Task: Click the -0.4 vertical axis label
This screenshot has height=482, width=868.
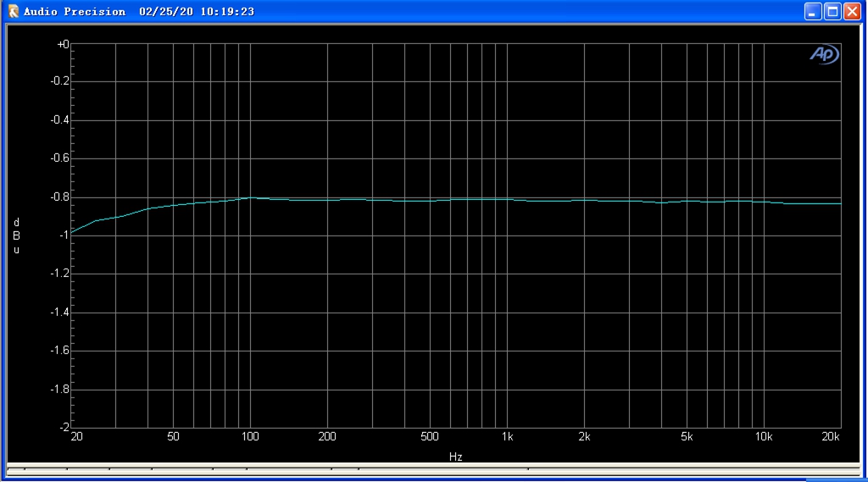Action: [60, 120]
